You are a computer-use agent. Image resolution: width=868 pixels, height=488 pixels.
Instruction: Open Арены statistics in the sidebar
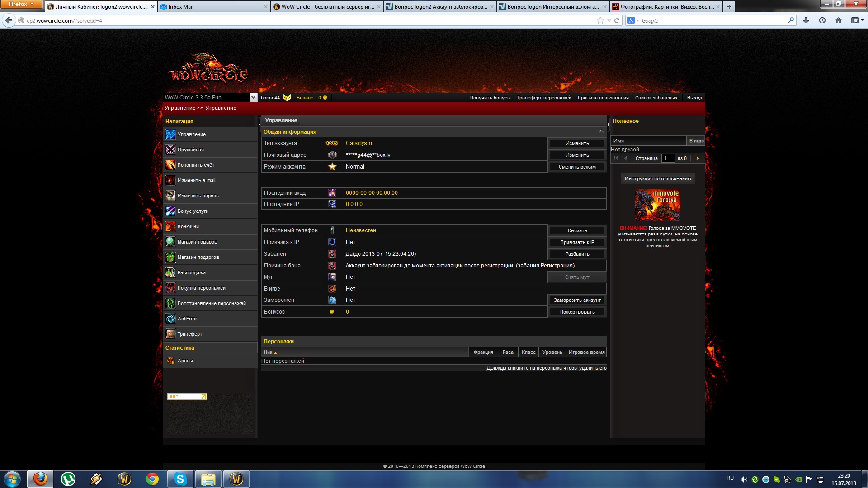click(210, 361)
